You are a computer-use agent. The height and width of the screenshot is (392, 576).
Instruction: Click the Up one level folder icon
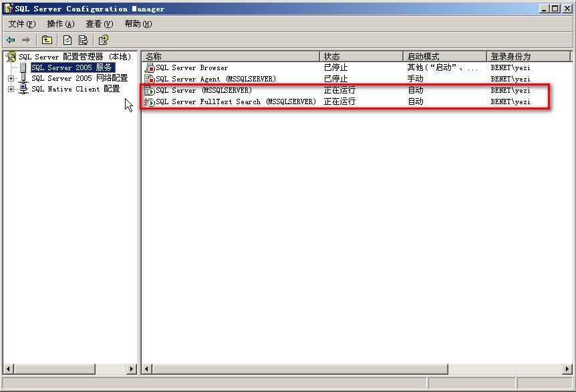(x=47, y=40)
